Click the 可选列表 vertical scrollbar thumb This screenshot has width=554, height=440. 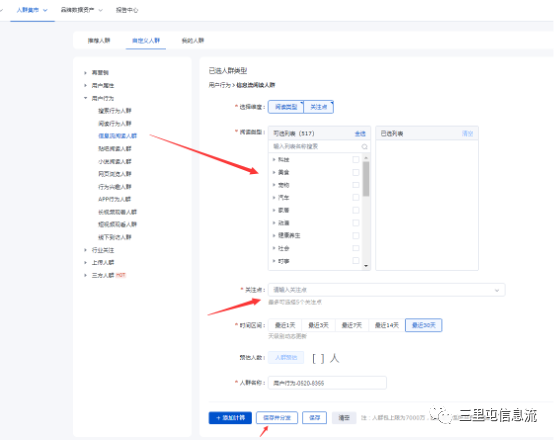tap(366, 179)
